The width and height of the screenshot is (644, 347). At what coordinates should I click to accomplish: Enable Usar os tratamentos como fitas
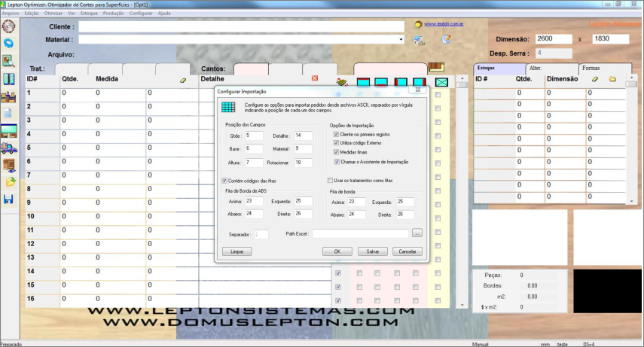click(x=330, y=181)
